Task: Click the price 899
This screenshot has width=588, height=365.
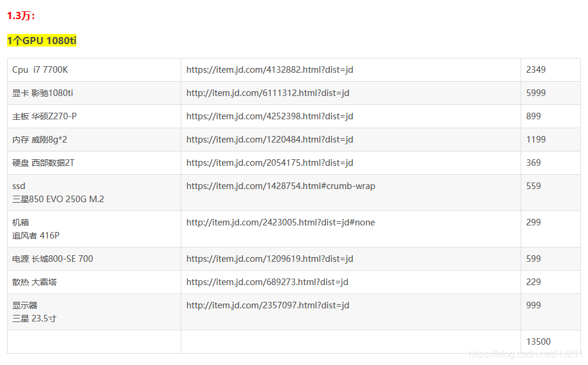Action: 533,116
